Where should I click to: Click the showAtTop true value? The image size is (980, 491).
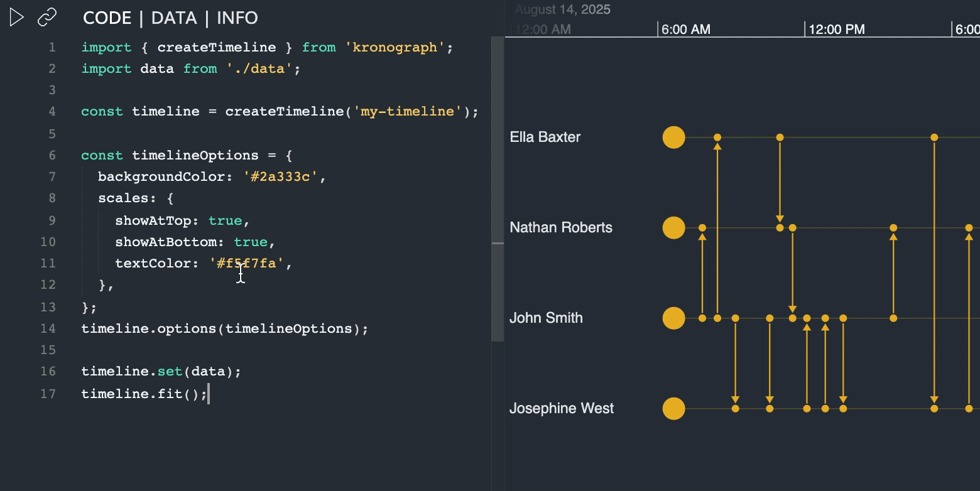tap(225, 221)
